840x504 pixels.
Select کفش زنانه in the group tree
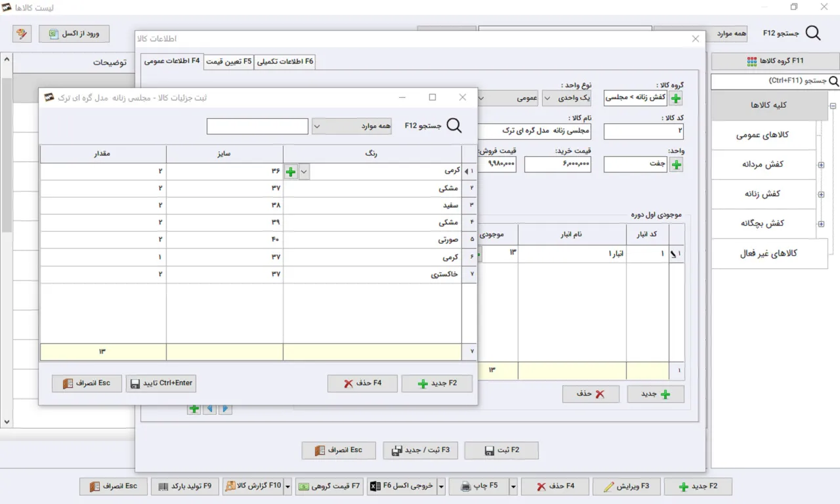point(763,194)
